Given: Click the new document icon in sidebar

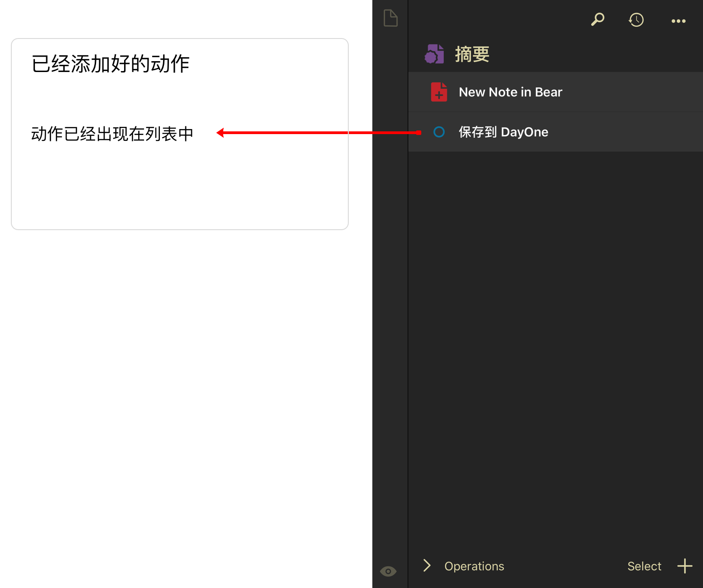Looking at the screenshot, I should 390,18.
